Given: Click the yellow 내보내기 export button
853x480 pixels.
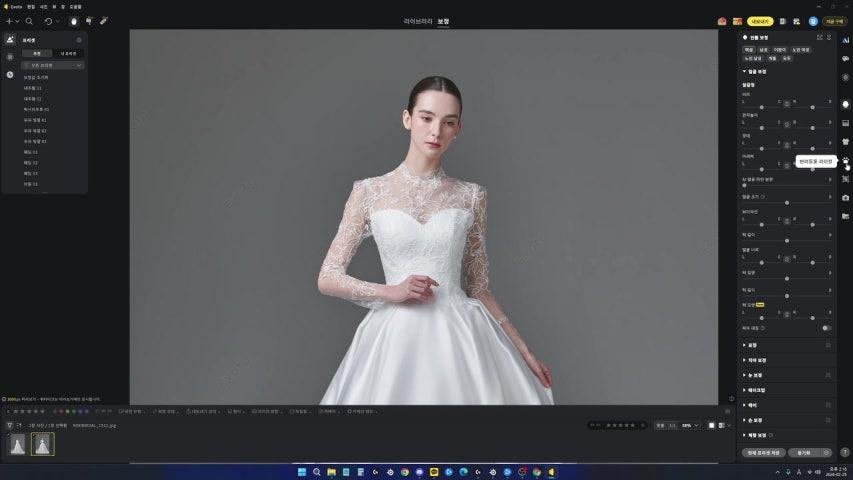Looking at the screenshot, I should point(760,21).
